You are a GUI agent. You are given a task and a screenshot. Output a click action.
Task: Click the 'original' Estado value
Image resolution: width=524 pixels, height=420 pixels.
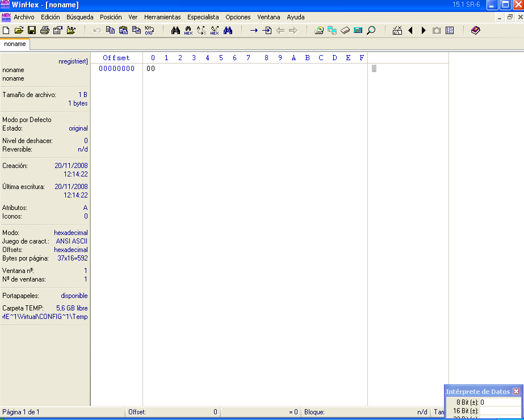(x=78, y=128)
